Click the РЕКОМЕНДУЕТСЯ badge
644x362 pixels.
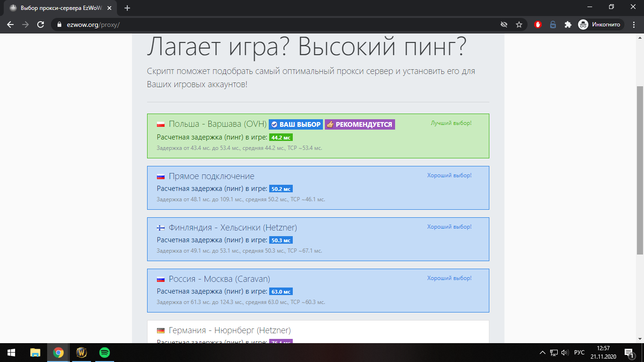pyautogui.click(x=360, y=124)
